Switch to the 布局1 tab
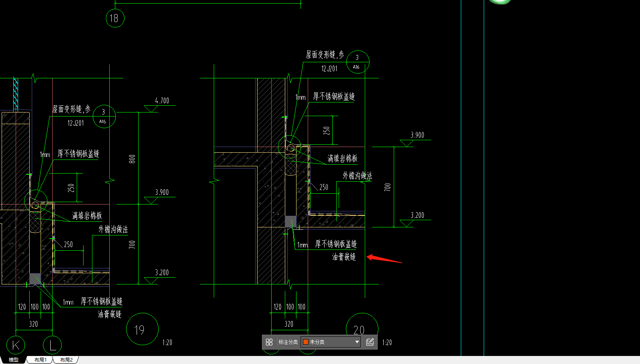The image size is (640, 364). point(40,360)
